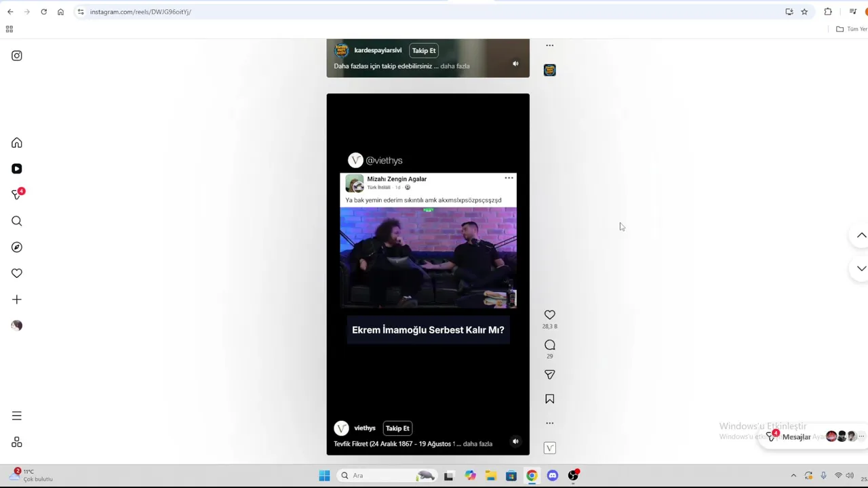The width and height of the screenshot is (868, 488).
Task: Open the apps grid in the bookmarks bar
Action: point(9,29)
